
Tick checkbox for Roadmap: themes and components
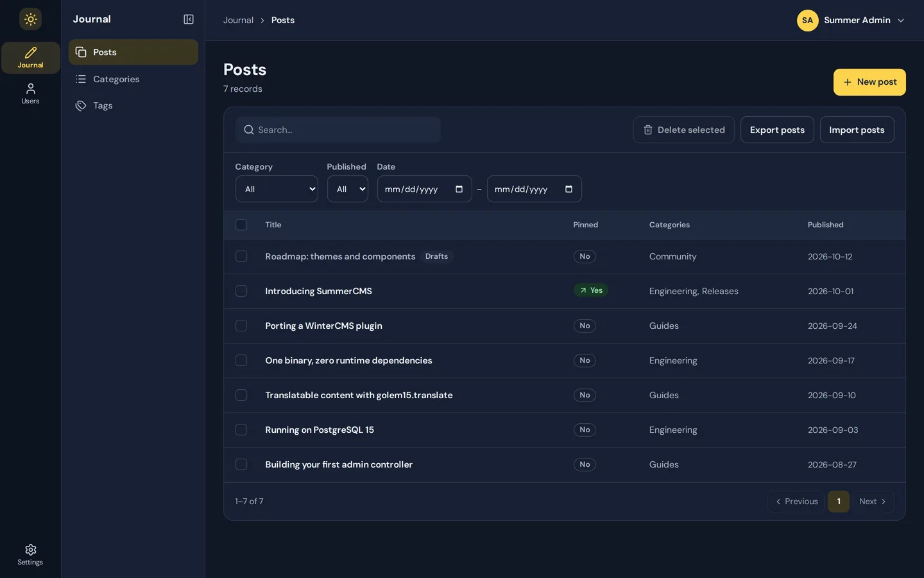pyautogui.click(x=241, y=256)
